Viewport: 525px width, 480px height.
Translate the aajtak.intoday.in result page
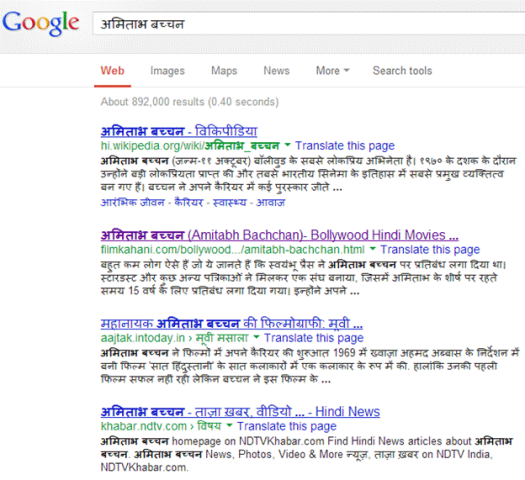point(314,338)
